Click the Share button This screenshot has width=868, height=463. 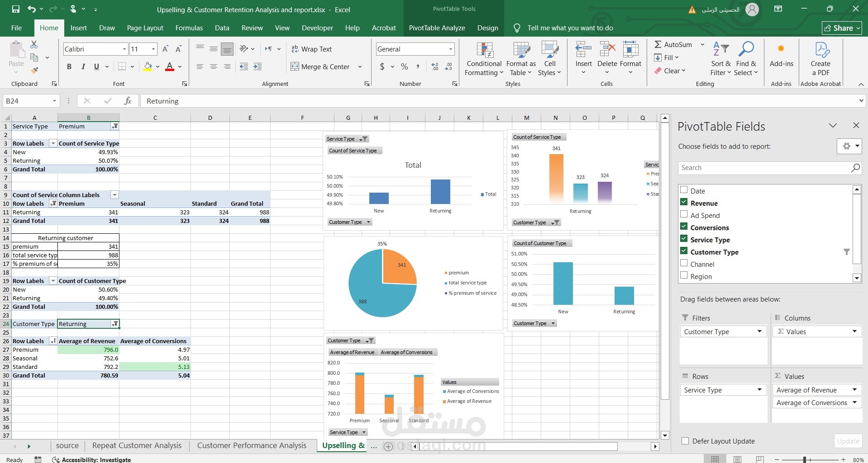pos(841,28)
